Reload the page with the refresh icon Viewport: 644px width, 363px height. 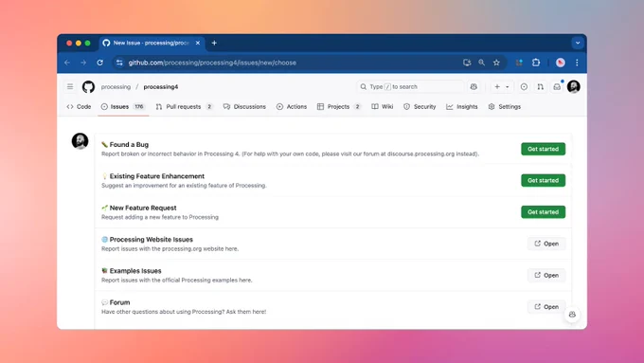tap(99, 63)
